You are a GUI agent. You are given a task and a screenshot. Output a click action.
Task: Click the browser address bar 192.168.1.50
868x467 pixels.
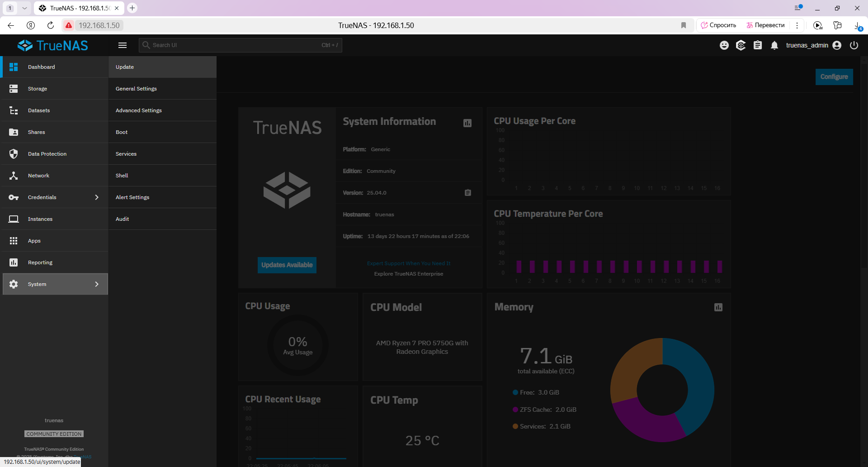click(x=99, y=25)
